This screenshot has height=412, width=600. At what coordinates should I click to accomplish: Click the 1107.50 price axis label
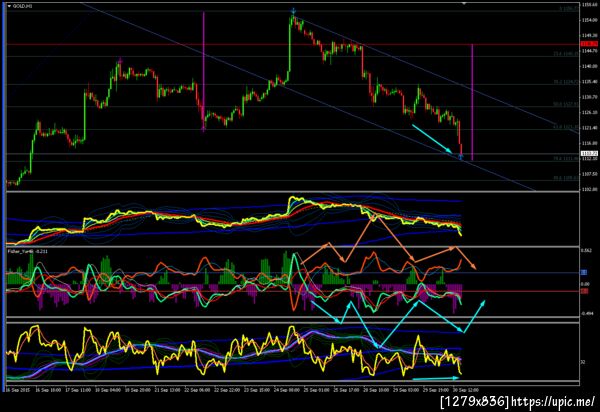[589, 174]
